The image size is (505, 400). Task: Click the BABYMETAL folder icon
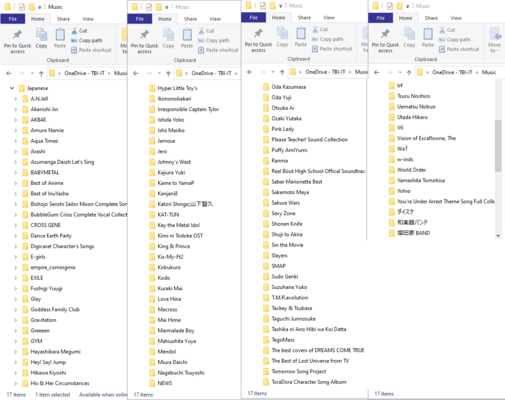pyautogui.click(x=25, y=173)
